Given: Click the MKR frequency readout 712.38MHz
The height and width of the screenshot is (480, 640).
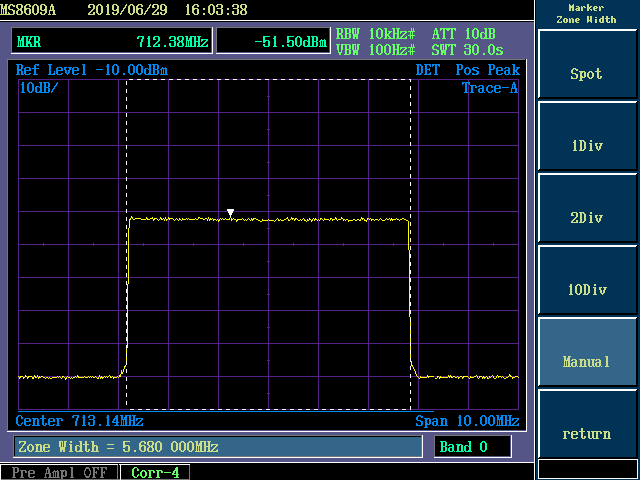Looking at the screenshot, I should (112, 41).
